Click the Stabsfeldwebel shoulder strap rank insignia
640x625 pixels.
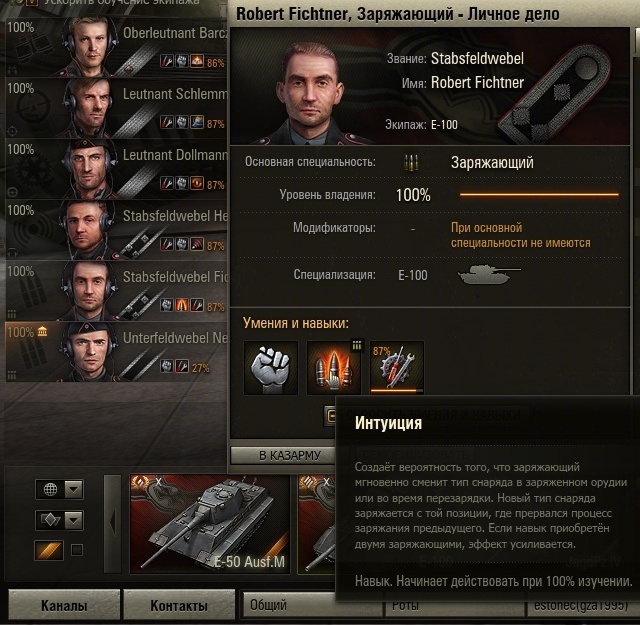click(x=556, y=98)
